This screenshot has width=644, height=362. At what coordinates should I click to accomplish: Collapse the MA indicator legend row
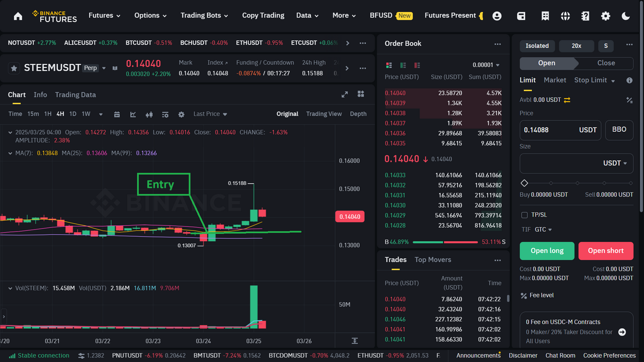click(x=11, y=153)
